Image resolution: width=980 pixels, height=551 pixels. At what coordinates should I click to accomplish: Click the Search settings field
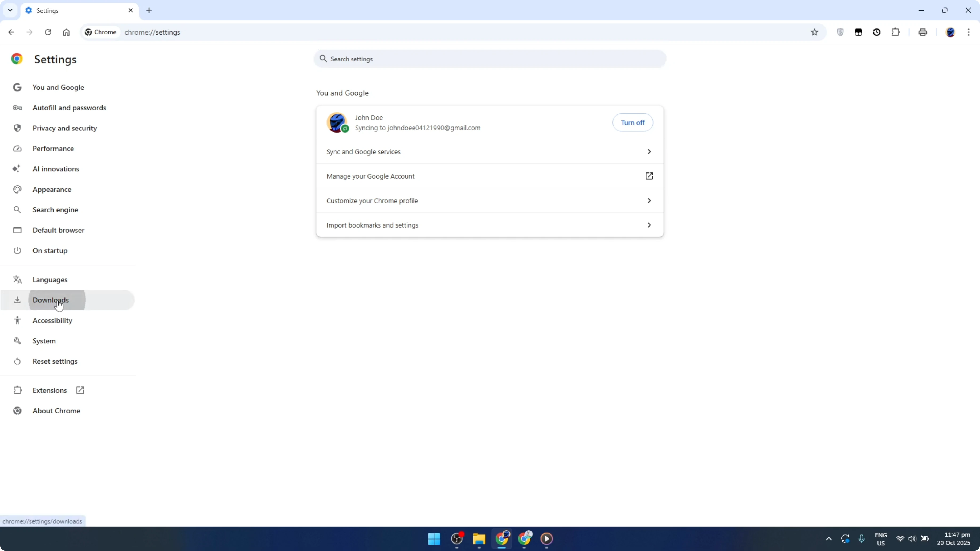[x=490, y=59]
